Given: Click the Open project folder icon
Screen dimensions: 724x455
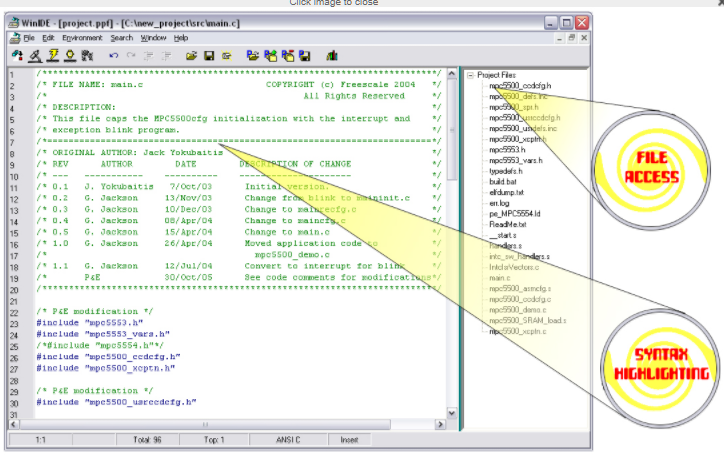Looking at the screenshot, I should [250, 54].
